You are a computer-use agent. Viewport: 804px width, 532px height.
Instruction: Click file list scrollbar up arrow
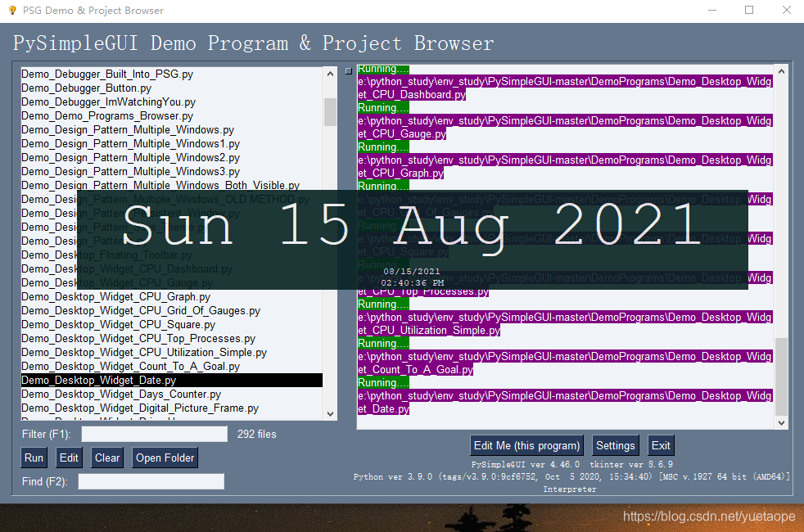tap(330, 74)
